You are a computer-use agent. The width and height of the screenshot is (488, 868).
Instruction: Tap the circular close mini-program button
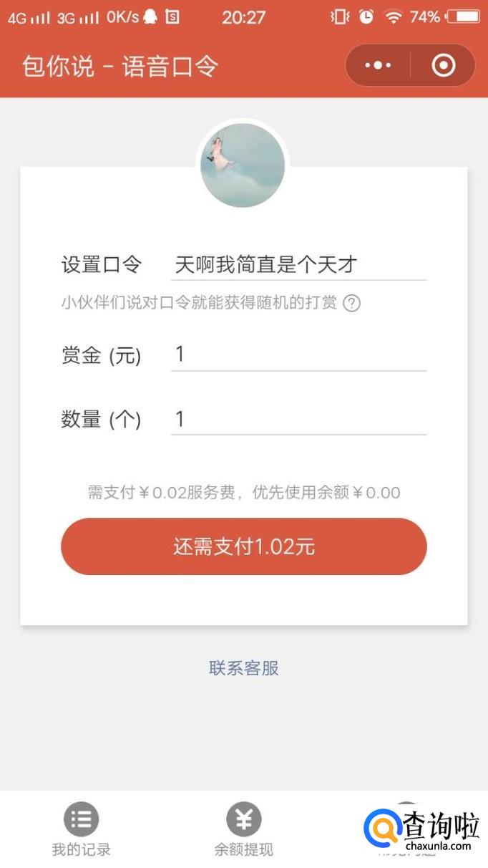click(x=444, y=66)
